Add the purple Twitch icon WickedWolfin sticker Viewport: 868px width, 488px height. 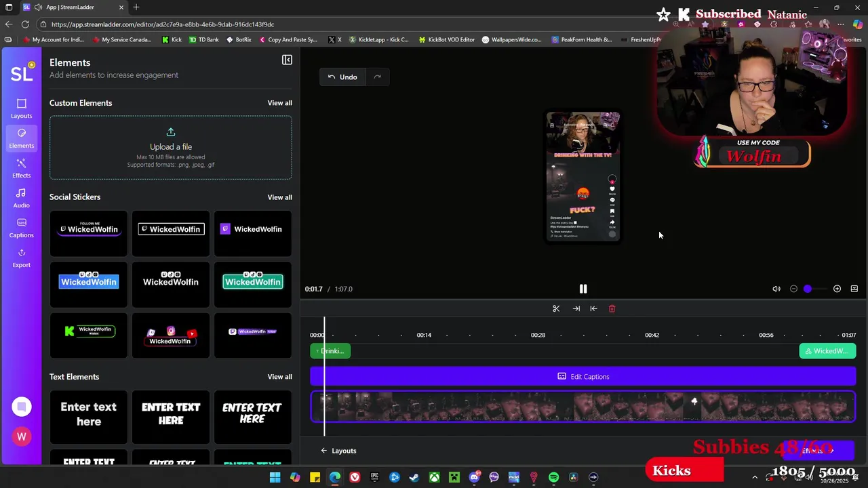[x=253, y=232]
